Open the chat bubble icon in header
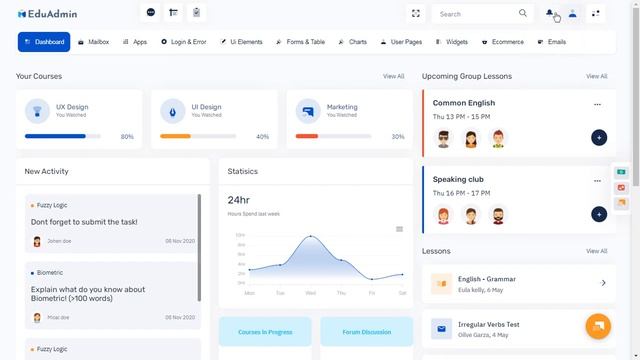This screenshot has width=640, height=360. [151, 12]
